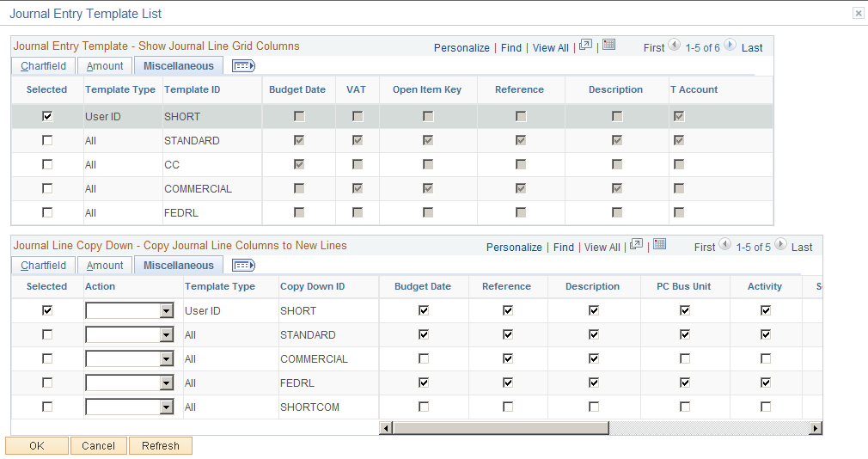Viewport: 868px width, 459px height.
Task: Switch to Chartfield tab in Journal Line Copy Down grid
Action: [x=43, y=266]
